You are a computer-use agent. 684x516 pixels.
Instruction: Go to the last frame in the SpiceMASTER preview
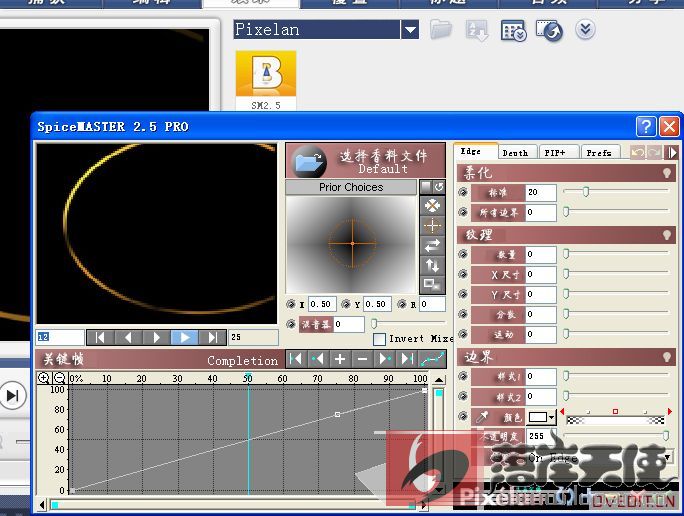[212, 337]
